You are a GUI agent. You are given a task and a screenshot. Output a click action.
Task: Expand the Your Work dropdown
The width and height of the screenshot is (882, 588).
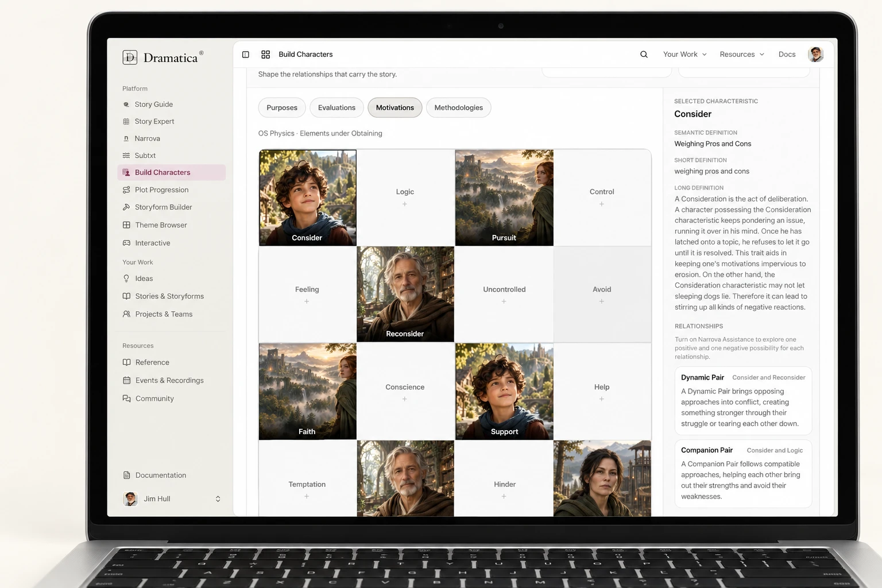(684, 55)
